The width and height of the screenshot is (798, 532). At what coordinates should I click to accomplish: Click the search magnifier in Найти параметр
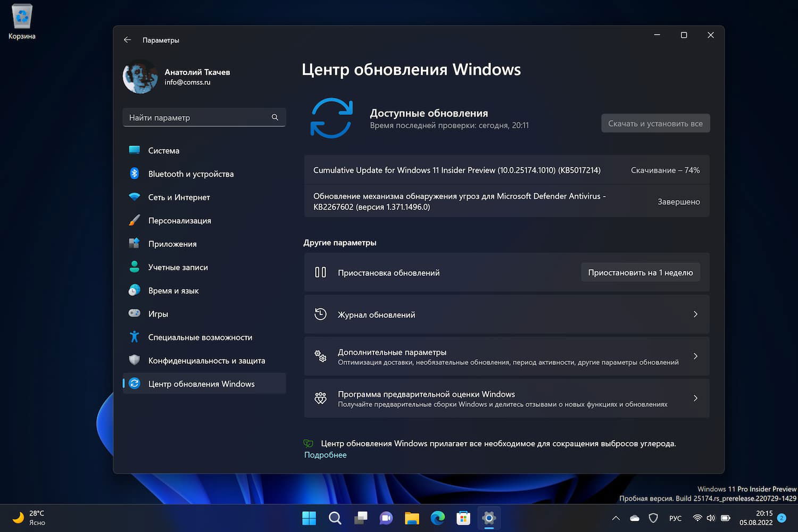point(275,117)
